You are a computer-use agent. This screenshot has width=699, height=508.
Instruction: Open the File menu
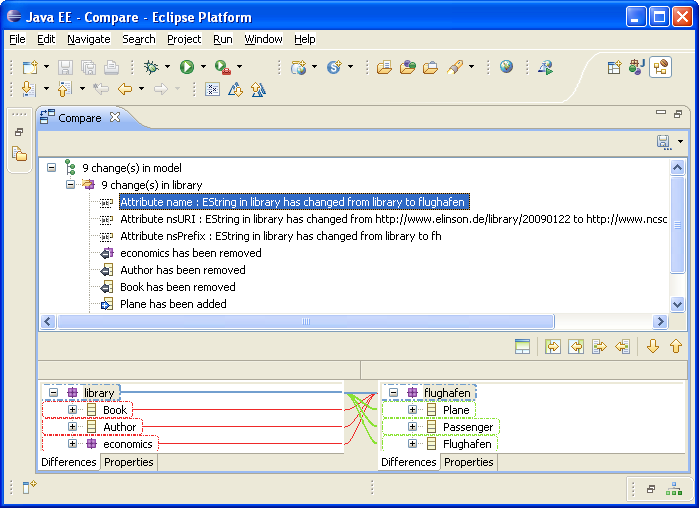(x=17, y=39)
